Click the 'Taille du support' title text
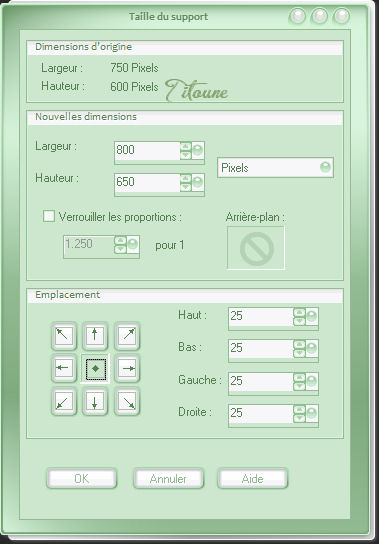Viewport: 379px width, 544px height. (x=169, y=16)
